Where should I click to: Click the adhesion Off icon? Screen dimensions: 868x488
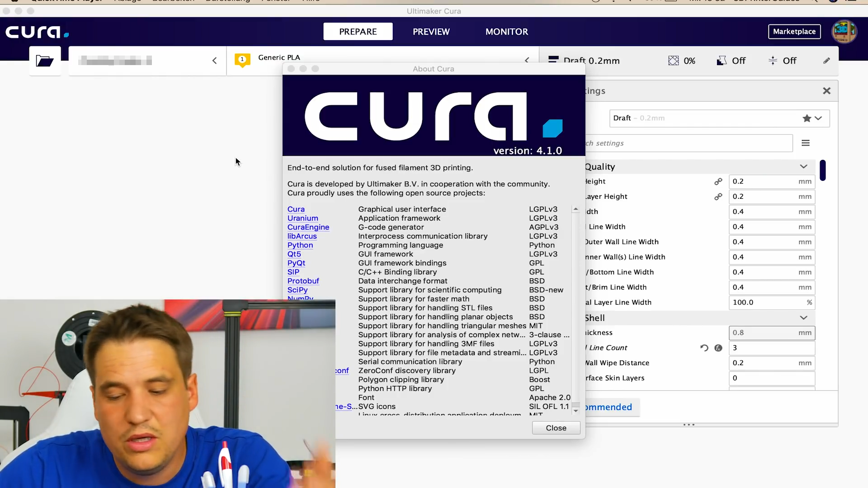click(x=773, y=61)
